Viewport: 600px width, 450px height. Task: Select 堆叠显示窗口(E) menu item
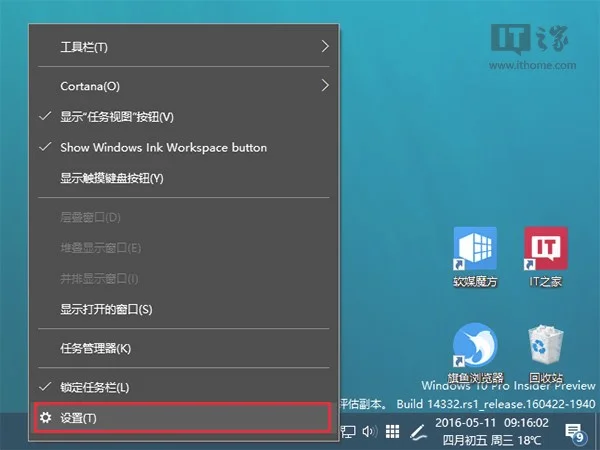pyautogui.click(x=184, y=248)
